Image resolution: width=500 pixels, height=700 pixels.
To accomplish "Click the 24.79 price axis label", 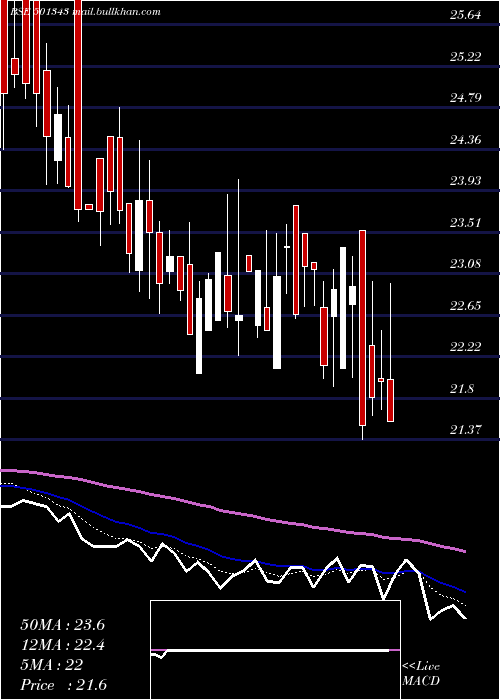I will point(466,98).
